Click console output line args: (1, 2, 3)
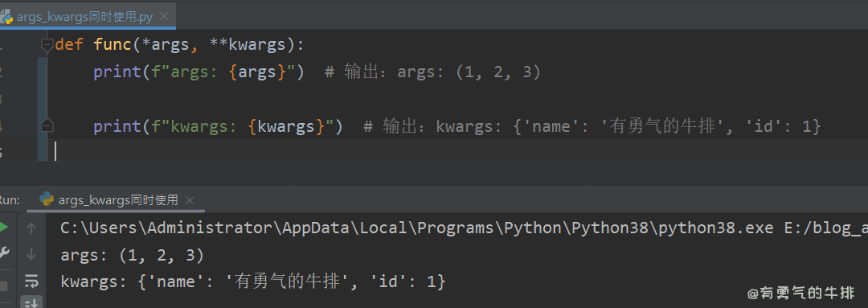The image size is (868, 308). pos(133,256)
